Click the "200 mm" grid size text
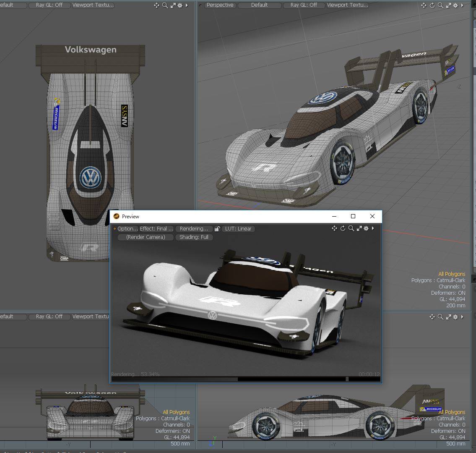 click(x=456, y=305)
